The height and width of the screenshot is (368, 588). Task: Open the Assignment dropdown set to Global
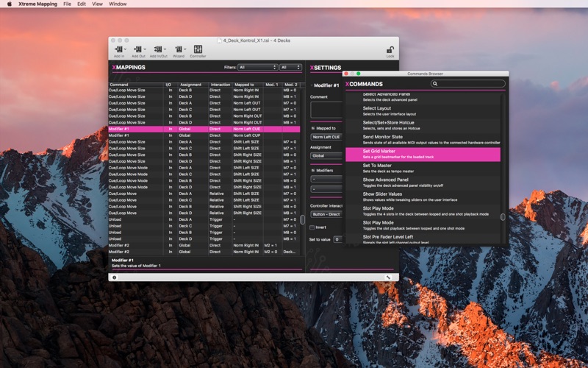[326, 156]
